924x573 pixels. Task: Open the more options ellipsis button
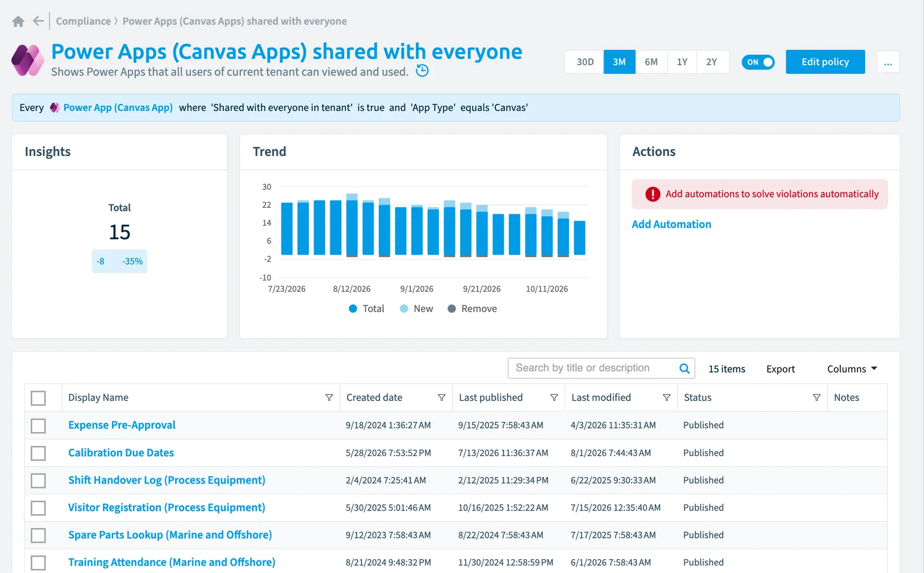(x=888, y=62)
